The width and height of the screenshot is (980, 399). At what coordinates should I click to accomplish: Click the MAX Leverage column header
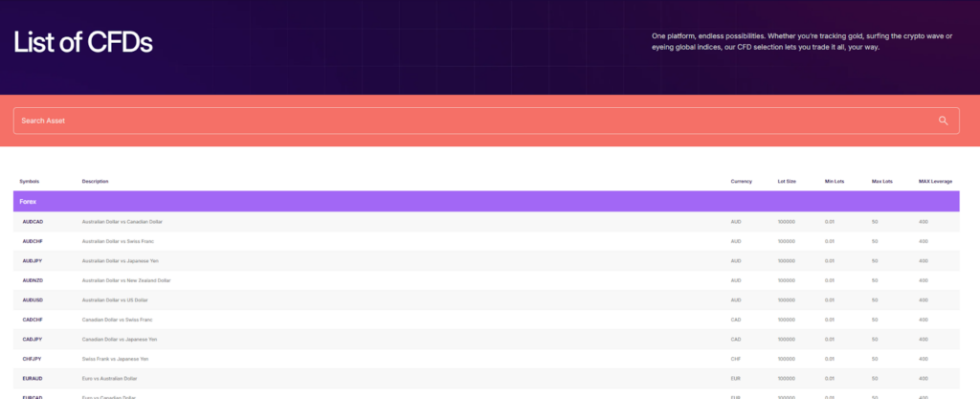tap(935, 181)
